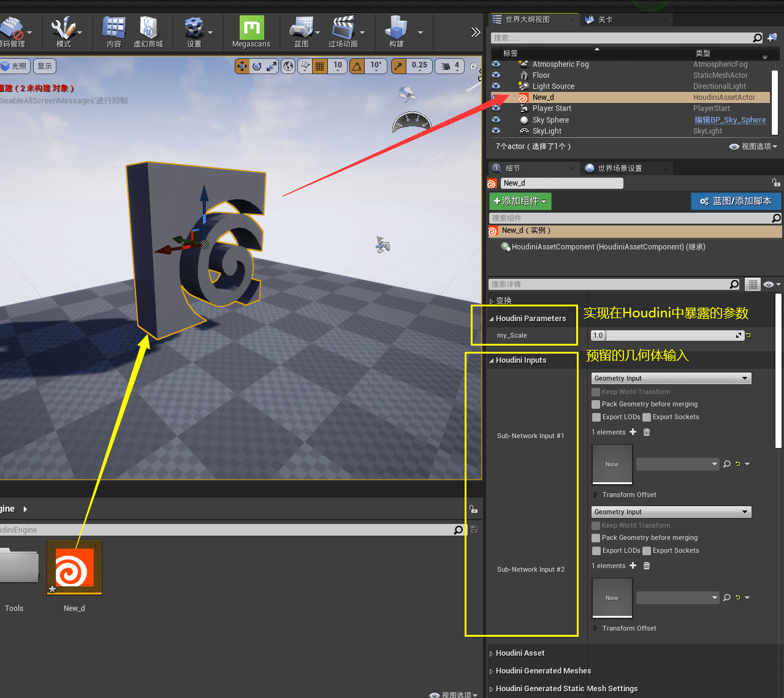784x698 pixels.
Task: Expand Houdini Generated Meshes section
Action: tap(492, 672)
